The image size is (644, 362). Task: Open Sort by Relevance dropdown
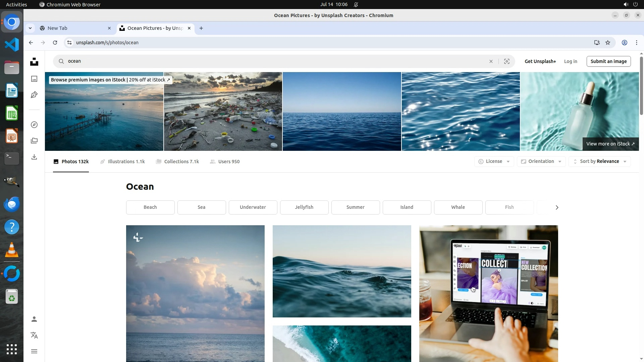(599, 162)
